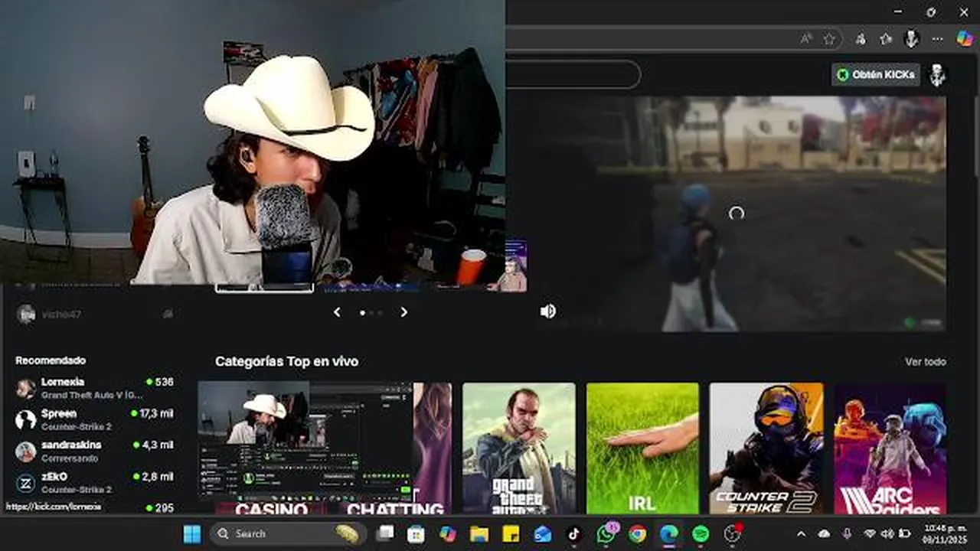
Task: Open Sticky Notes from taskbar
Action: click(511, 533)
